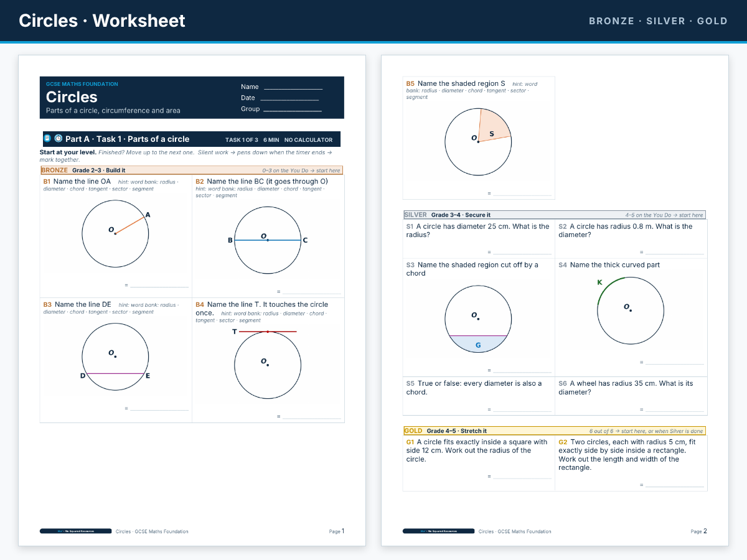Click the clock icon beside Part A
747x560 pixels.
point(59,139)
